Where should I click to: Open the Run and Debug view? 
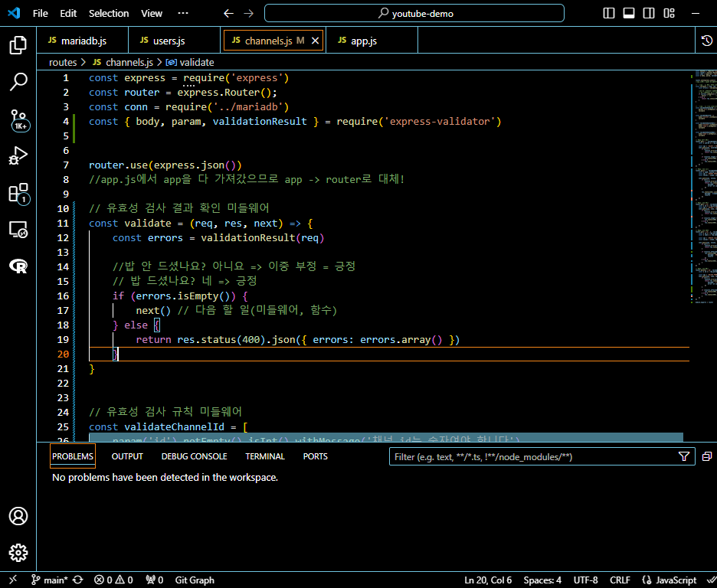(18, 155)
